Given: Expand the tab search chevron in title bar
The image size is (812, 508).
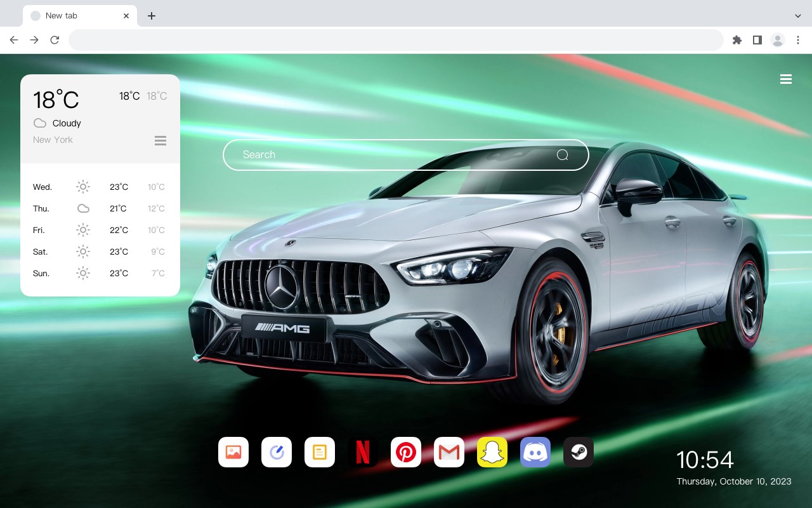Looking at the screenshot, I should 798,16.
